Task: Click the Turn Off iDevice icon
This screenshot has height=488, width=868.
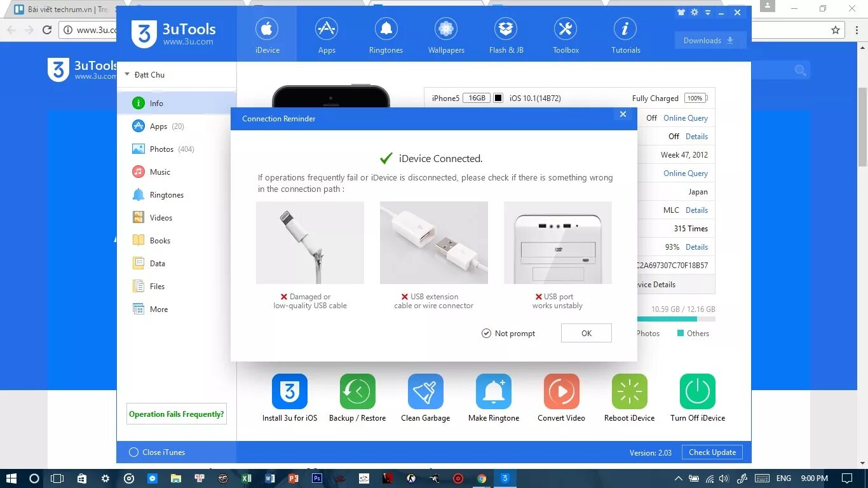Action: [x=698, y=391]
